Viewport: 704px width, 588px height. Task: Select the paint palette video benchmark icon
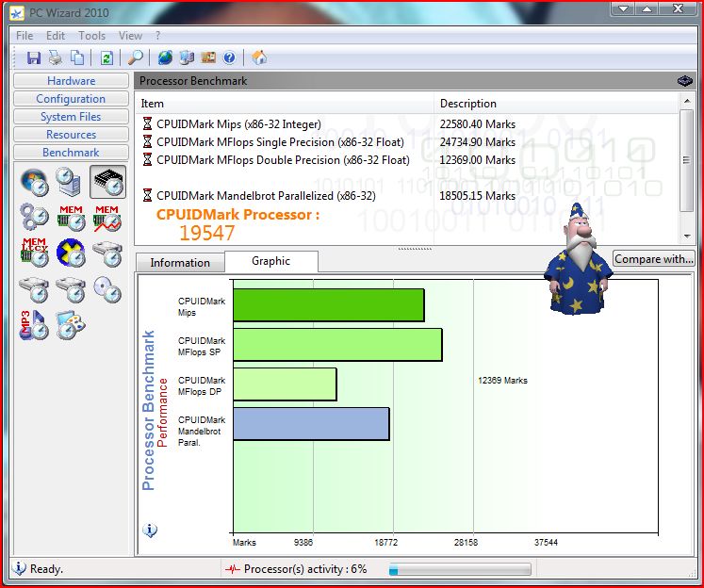[x=71, y=325]
